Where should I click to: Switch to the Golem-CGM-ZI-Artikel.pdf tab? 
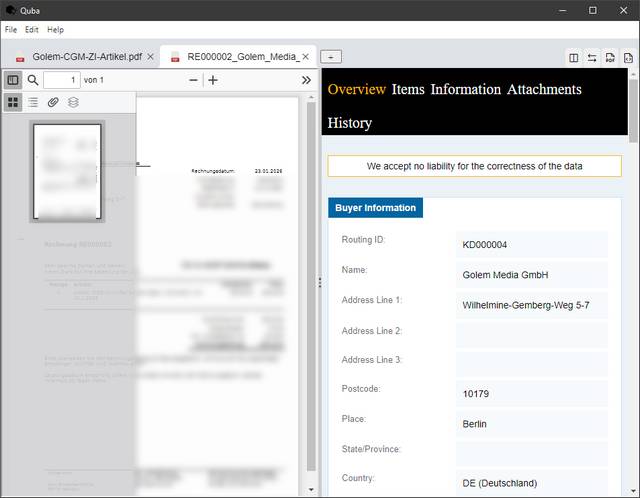click(86, 57)
